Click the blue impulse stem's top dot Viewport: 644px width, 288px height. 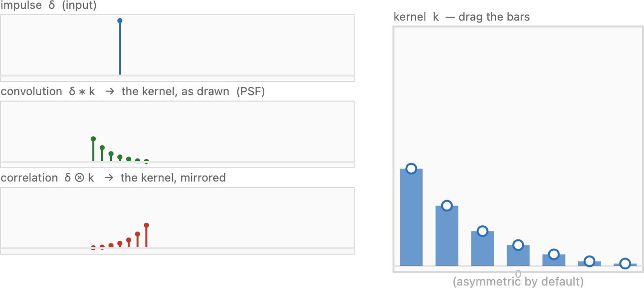tap(120, 21)
